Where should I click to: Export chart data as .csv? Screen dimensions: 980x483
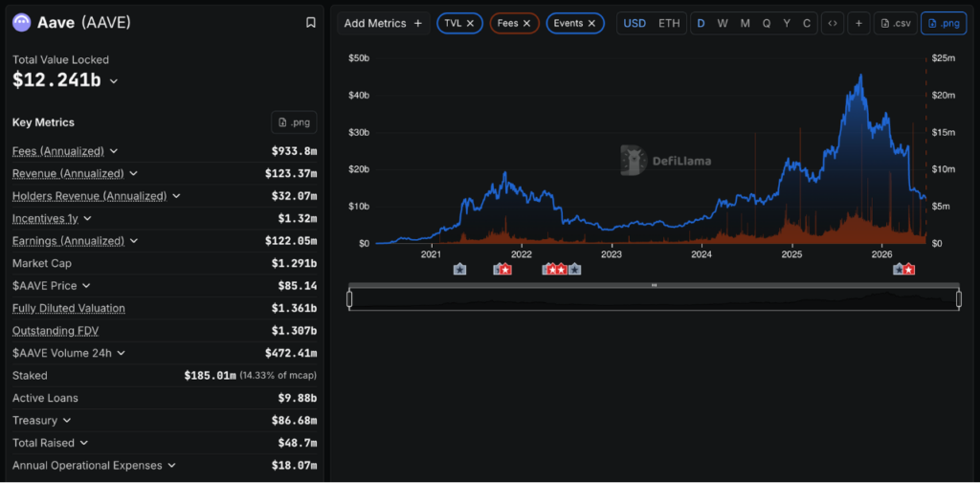pos(895,23)
